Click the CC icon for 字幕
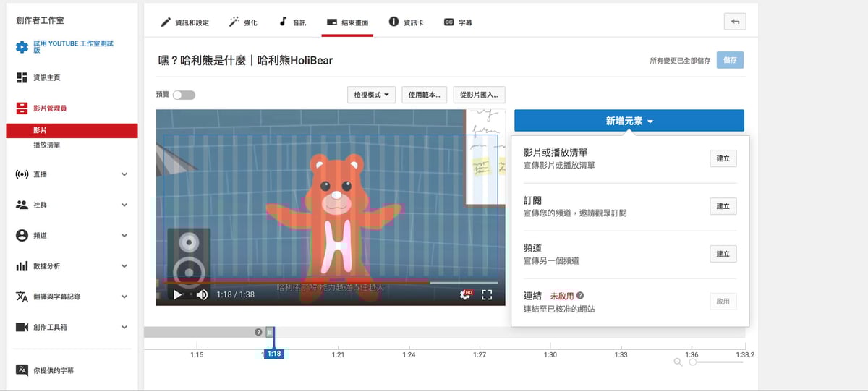This screenshot has width=868, height=392. coord(449,22)
